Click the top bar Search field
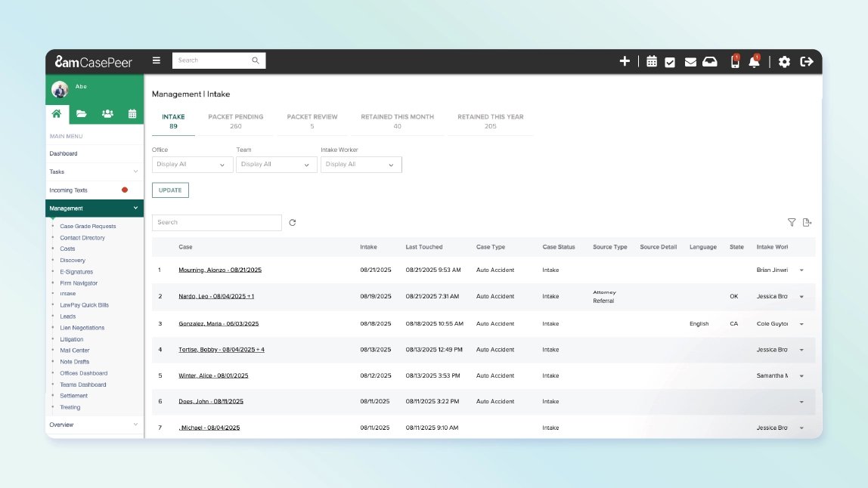Image resolution: width=868 pixels, height=488 pixels. pos(219,60)
